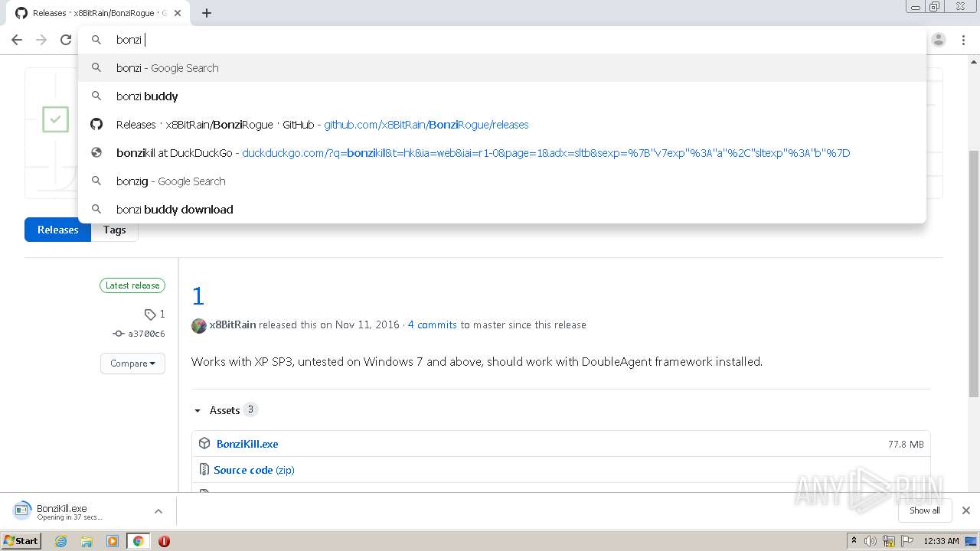Download Source code (zip)
Screen dimensions: 980x551
point(254,470)
